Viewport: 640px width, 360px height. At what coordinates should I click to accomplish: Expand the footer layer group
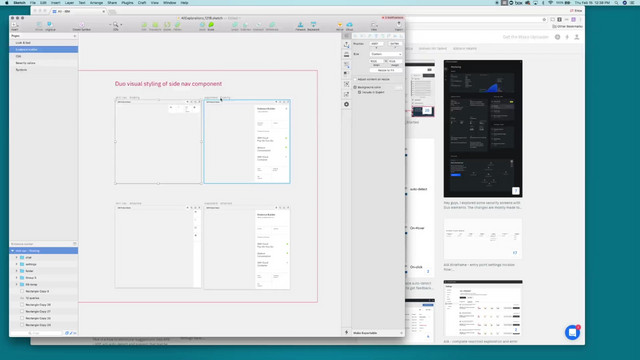(x=17, y=271)
